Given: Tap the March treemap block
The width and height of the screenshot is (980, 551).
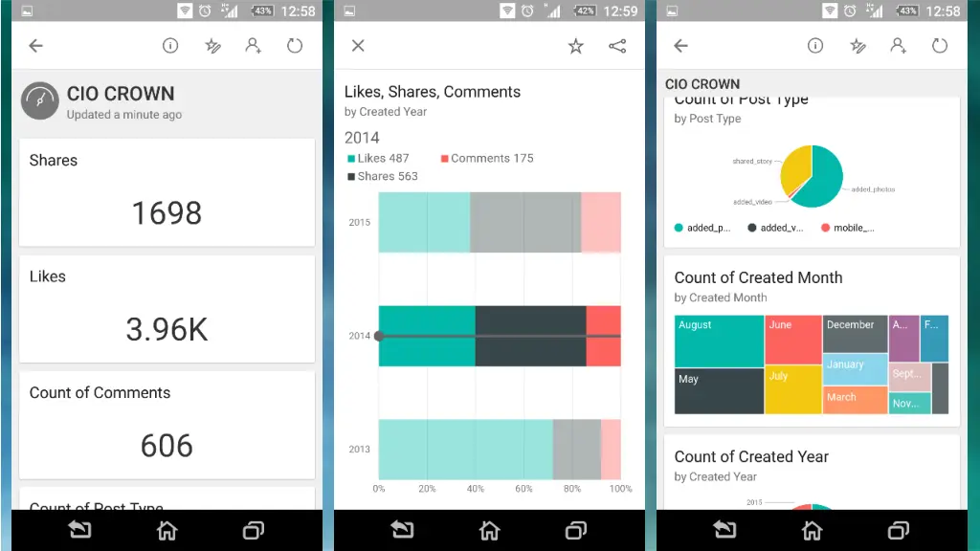Looking at the screenshot, I should 855,400.
